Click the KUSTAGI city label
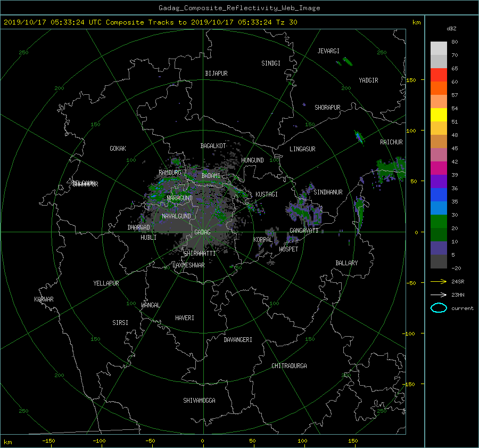The height and width of the screenshot is (448, 479). [267, 194]
